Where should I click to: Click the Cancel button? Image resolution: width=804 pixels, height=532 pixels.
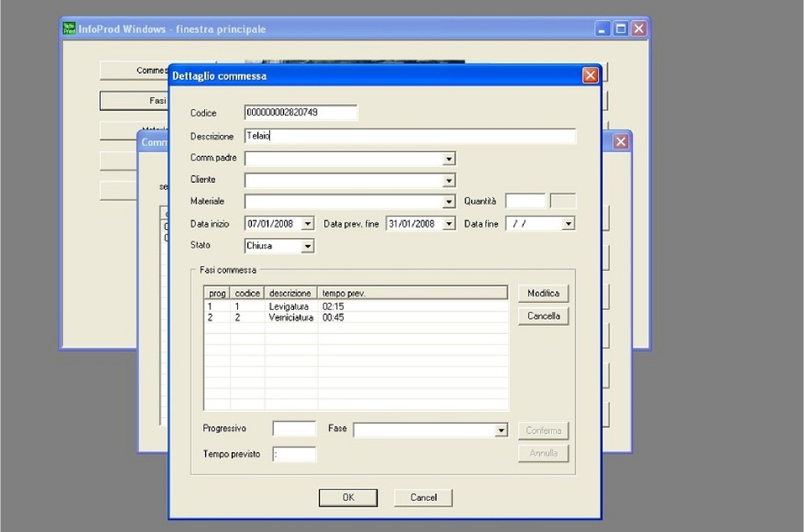point(423,497)
